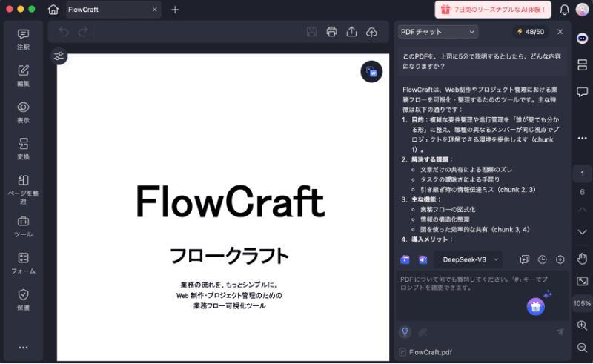Open the 変換 convert tool
Viewport: 593px width, 364px height.
tap(23, 149)
